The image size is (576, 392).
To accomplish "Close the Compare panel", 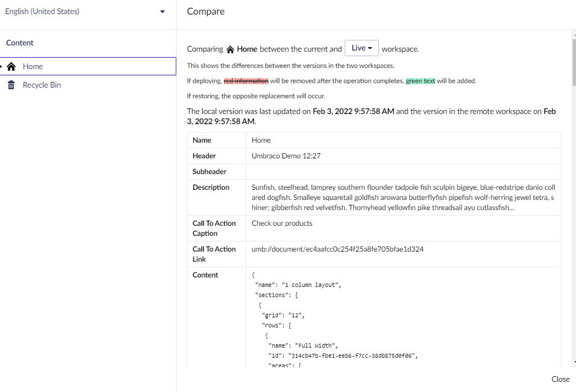I will (x=560, y=379).
